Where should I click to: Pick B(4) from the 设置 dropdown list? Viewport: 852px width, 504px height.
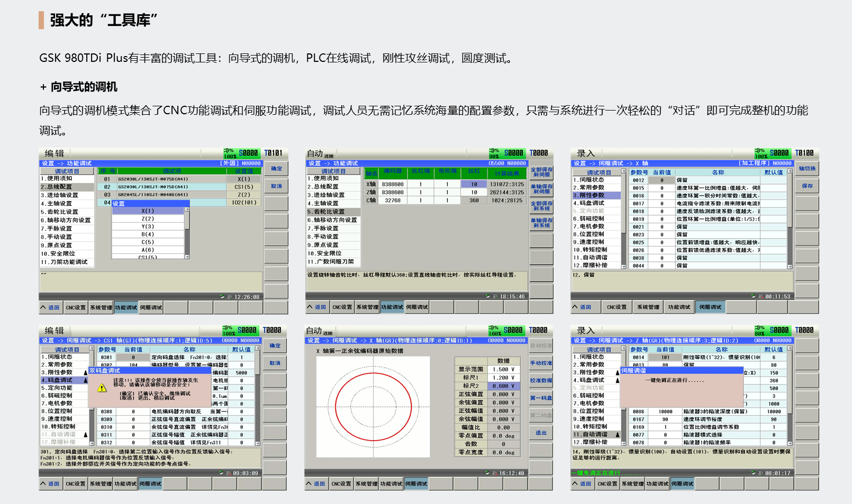148,234
